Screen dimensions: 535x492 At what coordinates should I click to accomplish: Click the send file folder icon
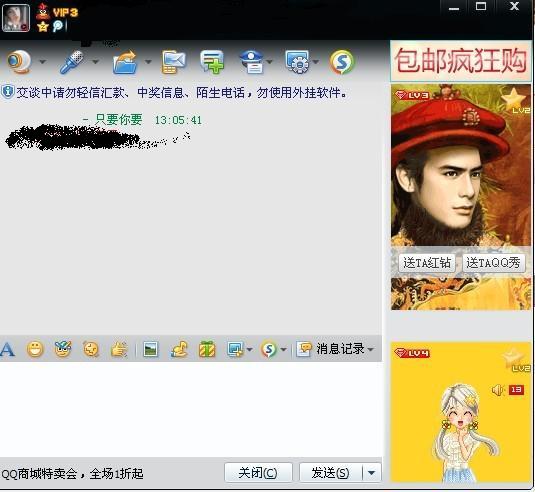(x=125, y=62)
